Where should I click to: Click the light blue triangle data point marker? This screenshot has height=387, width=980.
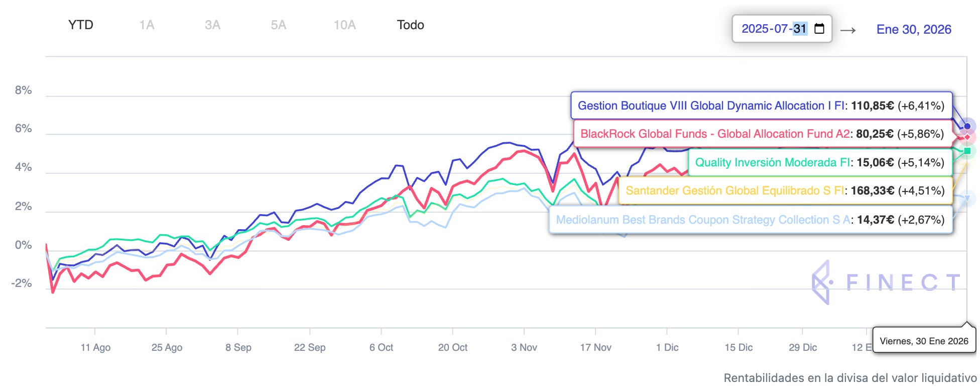click(x=967, y=199)
